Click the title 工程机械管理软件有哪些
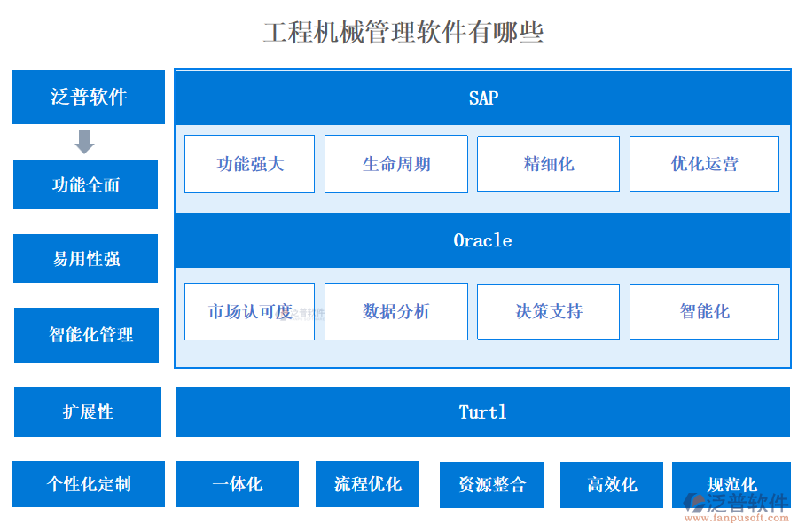The height and width of the screenshot is (532, 798). (403, 33)
